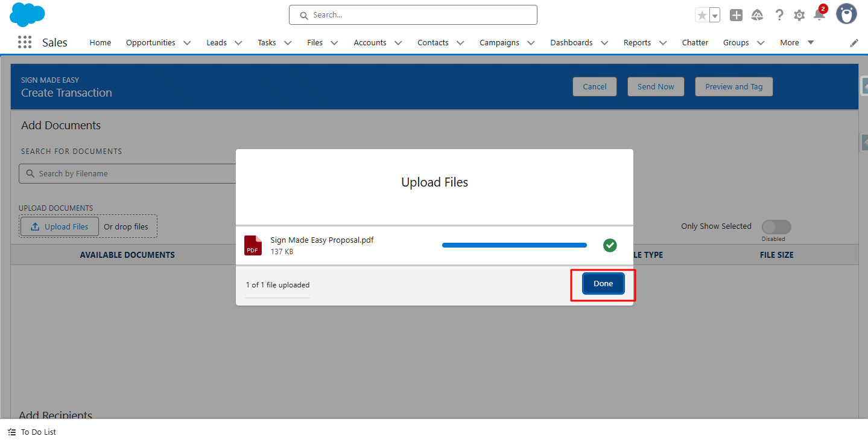Click the '137 KB' file size text
The height and width of the screenshot is (442, 868).
pyautogui.click(x=282, y=251)
